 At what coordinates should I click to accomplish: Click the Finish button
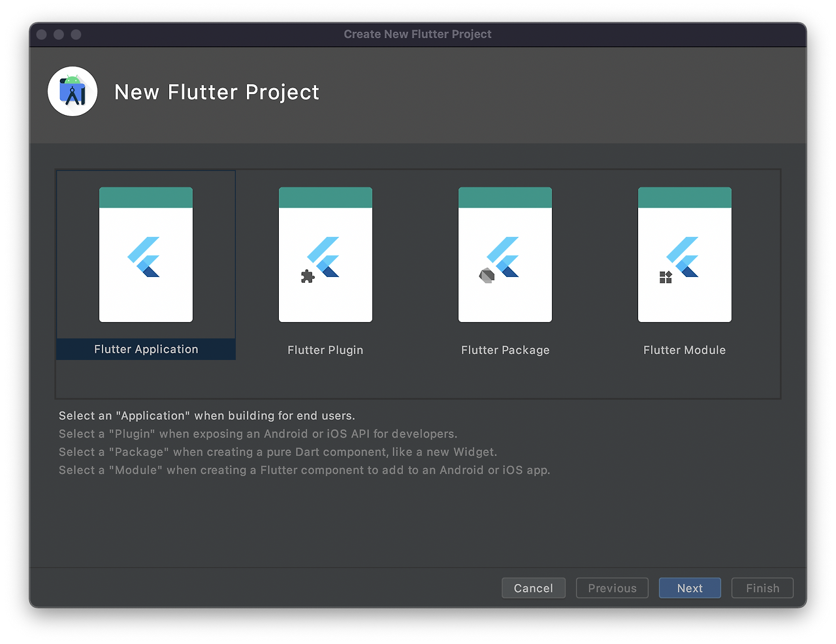(762, 588)
